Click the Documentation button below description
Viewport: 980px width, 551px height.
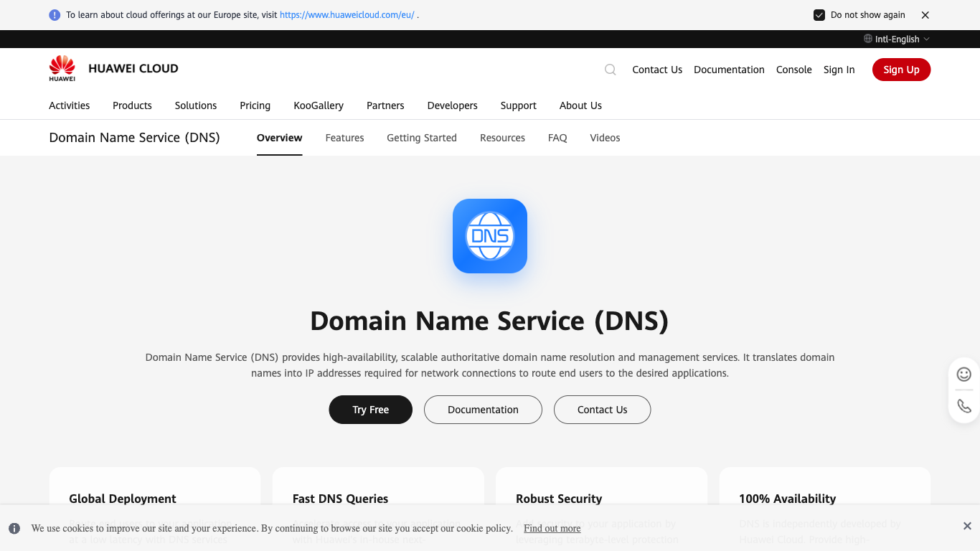point(483,410)
